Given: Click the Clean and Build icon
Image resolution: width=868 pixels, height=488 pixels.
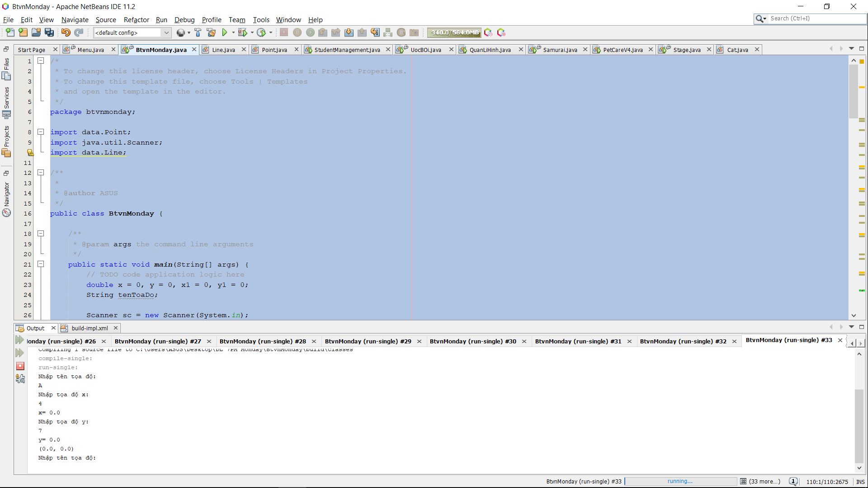Looking at the screenshot, I should click(211, 33).
